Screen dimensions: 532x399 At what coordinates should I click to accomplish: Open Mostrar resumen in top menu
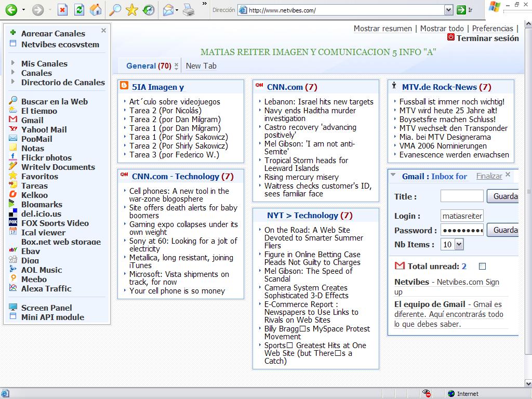(x=383, y=29)
